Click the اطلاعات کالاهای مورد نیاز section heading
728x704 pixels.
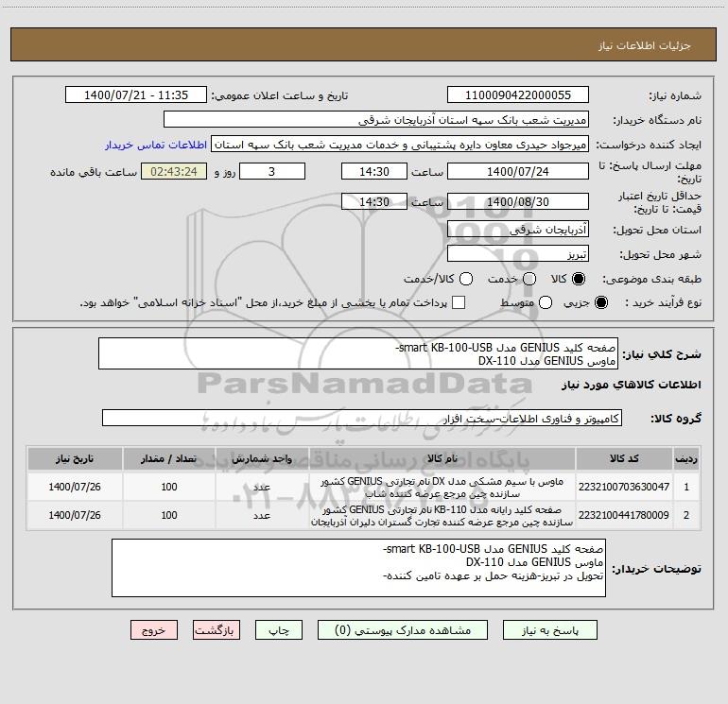(632, 385)
